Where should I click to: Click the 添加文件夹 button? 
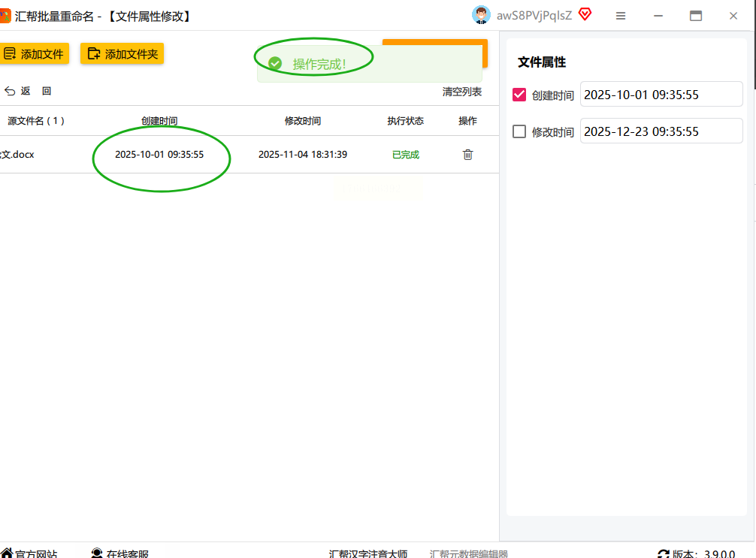[122, 53]
